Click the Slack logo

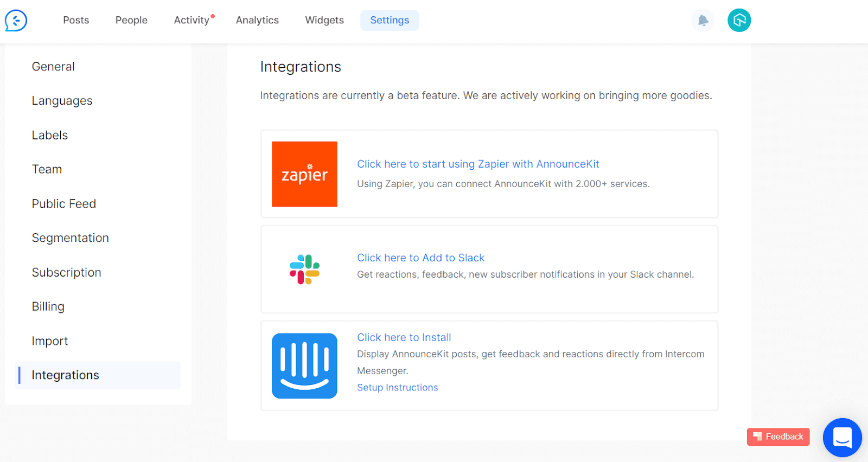click(304, 269)
